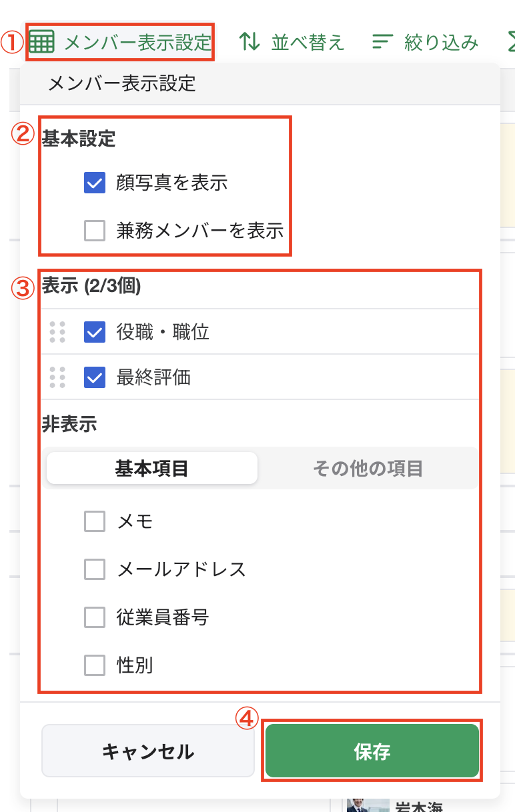Open the 並べ替え sort option
The width and height of the screenshot is (515, 812).
tap(308, 42)
